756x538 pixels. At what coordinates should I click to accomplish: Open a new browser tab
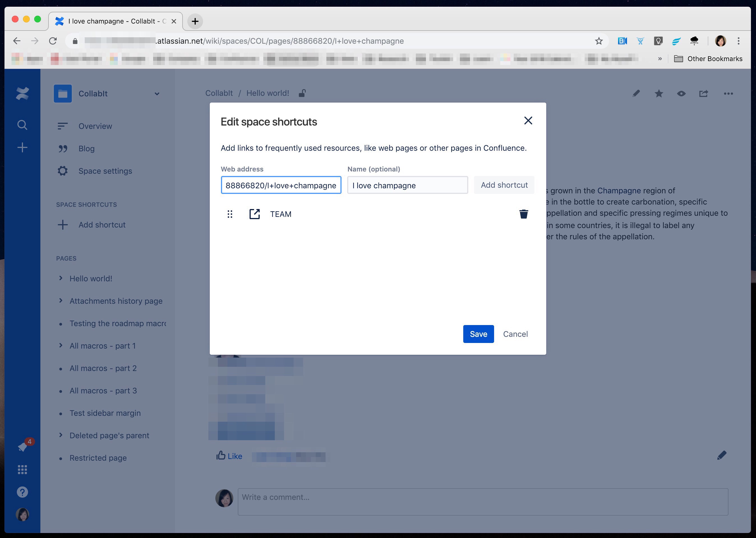(x=195, y=21)
